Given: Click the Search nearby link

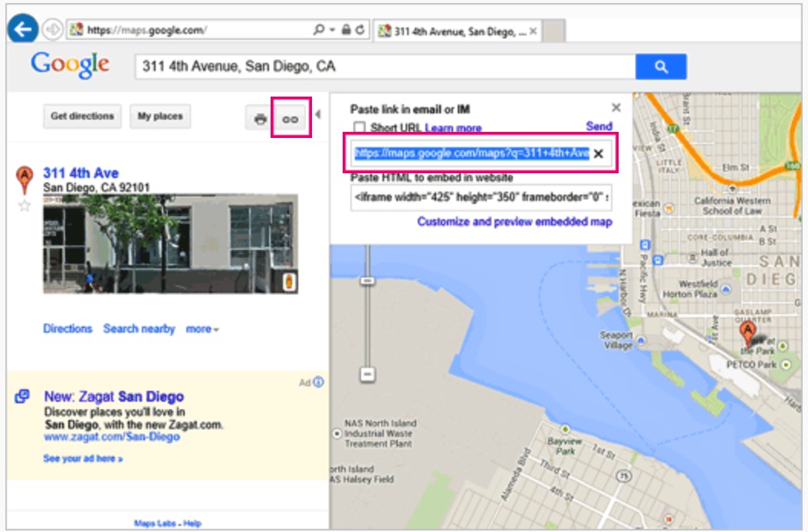Looking at the screenshot, I should click(139, 329).
